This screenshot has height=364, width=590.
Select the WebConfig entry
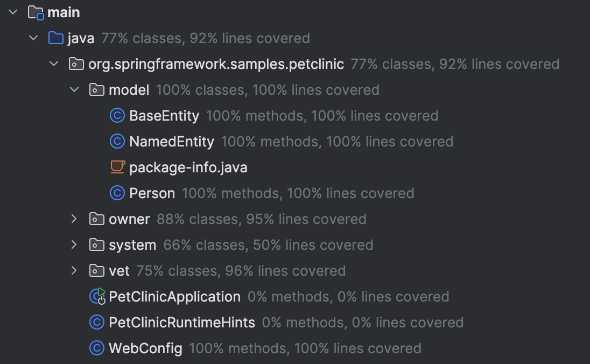coord(146,348)
